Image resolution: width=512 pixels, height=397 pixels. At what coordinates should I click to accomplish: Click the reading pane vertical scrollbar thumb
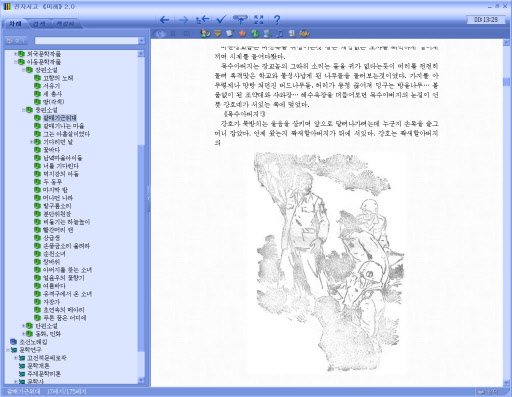click(507, 82)
